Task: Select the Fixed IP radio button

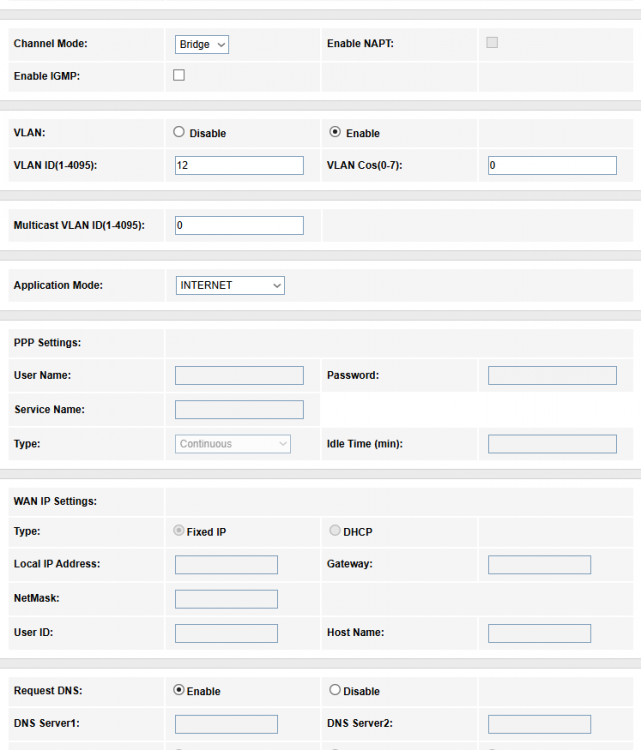Action: tap(179, 531)
